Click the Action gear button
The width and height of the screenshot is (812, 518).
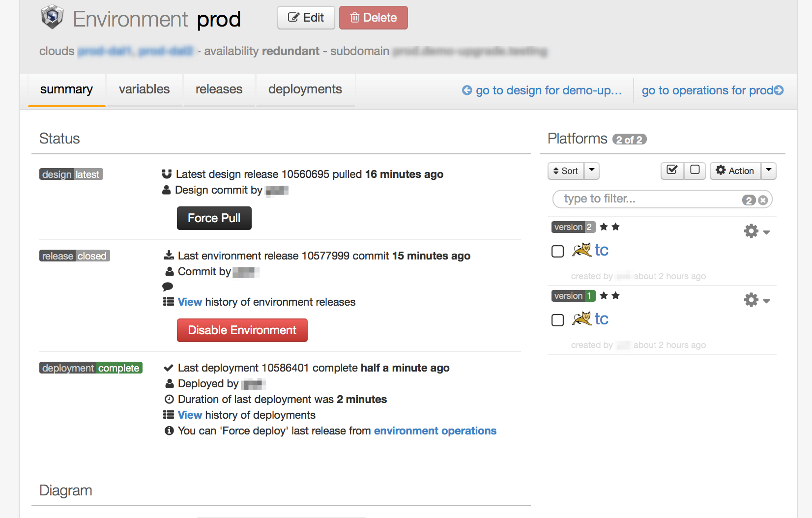coord(736,171)
